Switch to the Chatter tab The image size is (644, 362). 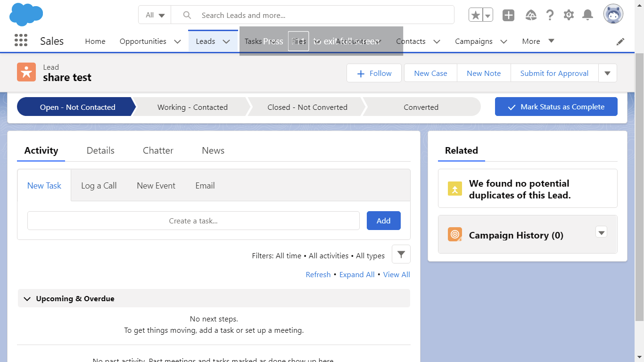click(158, 150)
